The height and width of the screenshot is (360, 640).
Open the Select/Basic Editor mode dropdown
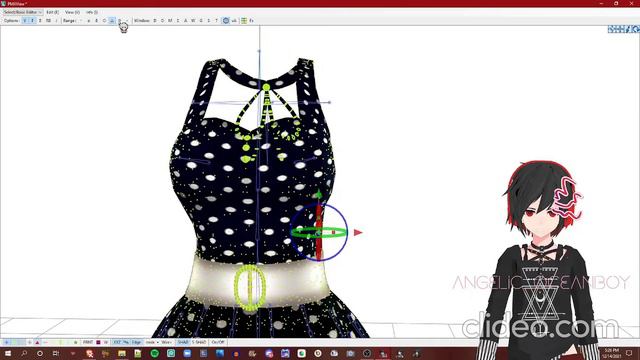pyautogui.click(x=22, y=12)
